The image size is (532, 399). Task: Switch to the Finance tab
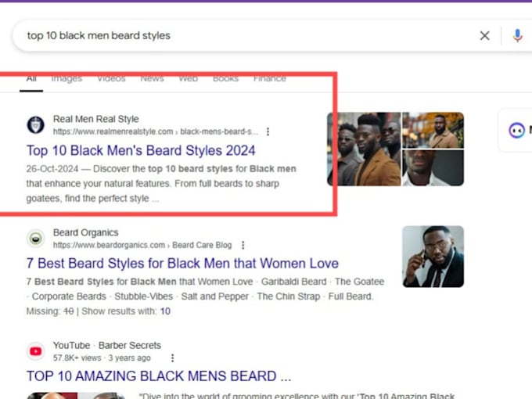tap(270, 79)
